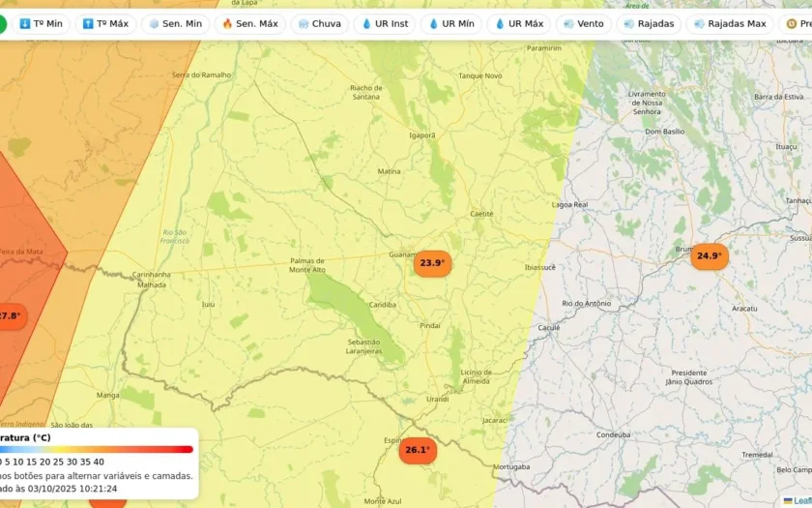Image resolution: width=812 pixels, height=508 pixels.
Task: Click the Tremedal town label
Action: (x=757, y=455)
